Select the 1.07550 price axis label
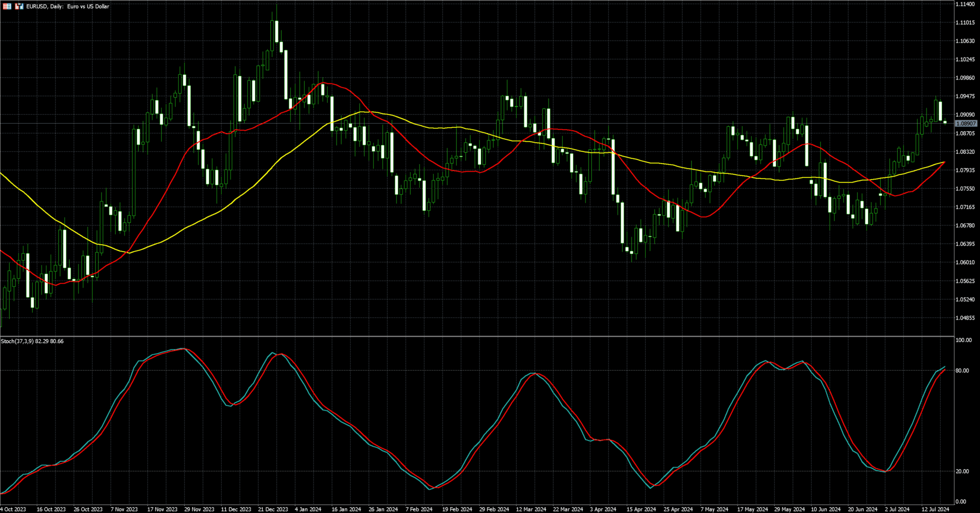 (x=965, y=188)
